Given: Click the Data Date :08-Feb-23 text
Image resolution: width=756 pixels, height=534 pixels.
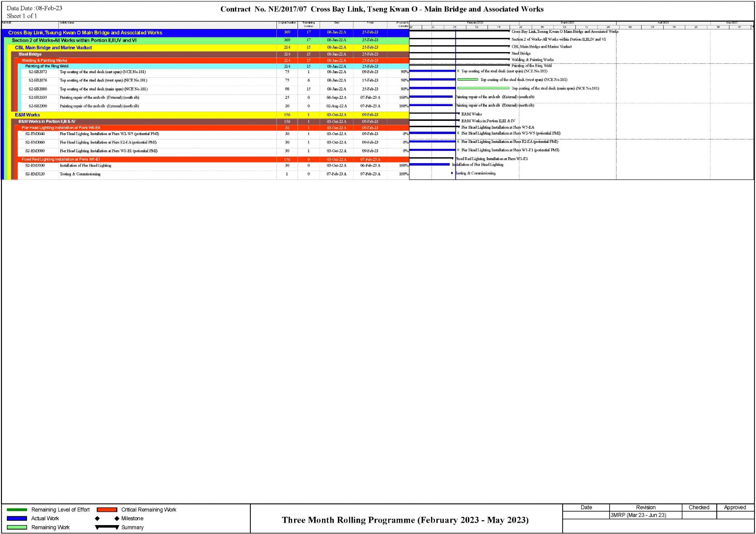Looking at the screenshot, I should [34, 8].
